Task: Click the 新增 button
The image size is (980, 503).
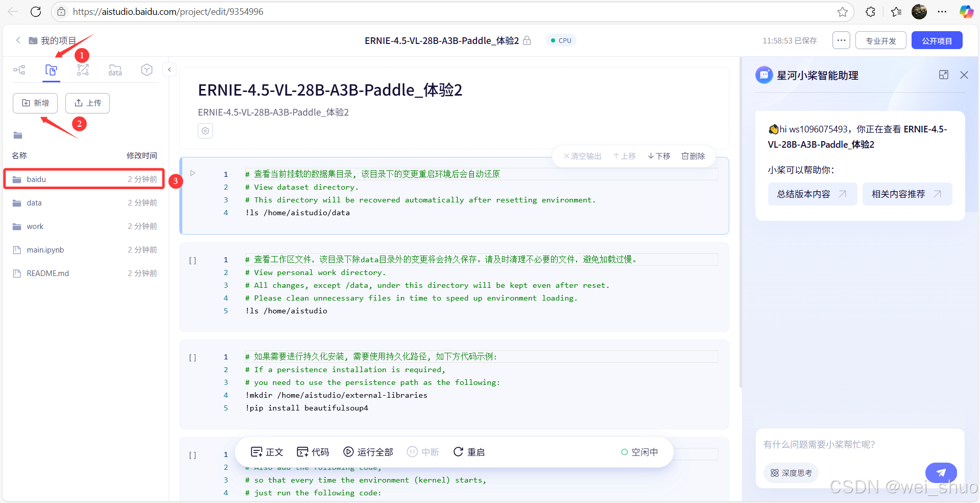Action: [x=35, y=103]
